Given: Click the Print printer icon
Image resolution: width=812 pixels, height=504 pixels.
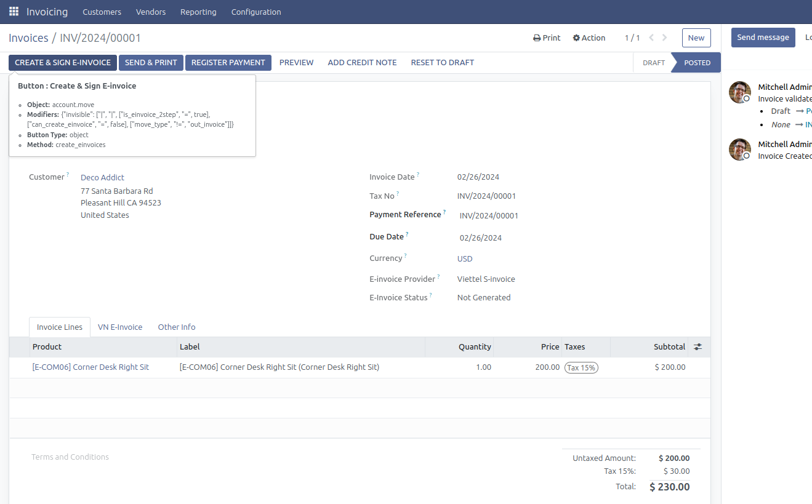Looking at the screenshot, I should pos(537,38).
